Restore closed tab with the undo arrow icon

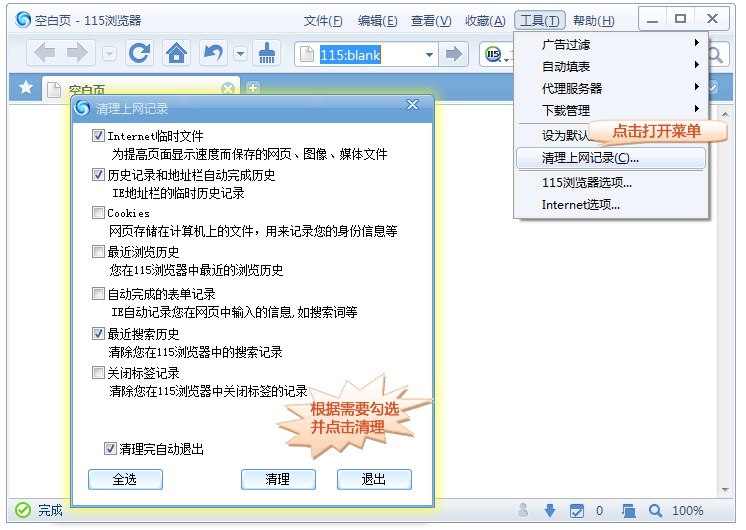213,53
